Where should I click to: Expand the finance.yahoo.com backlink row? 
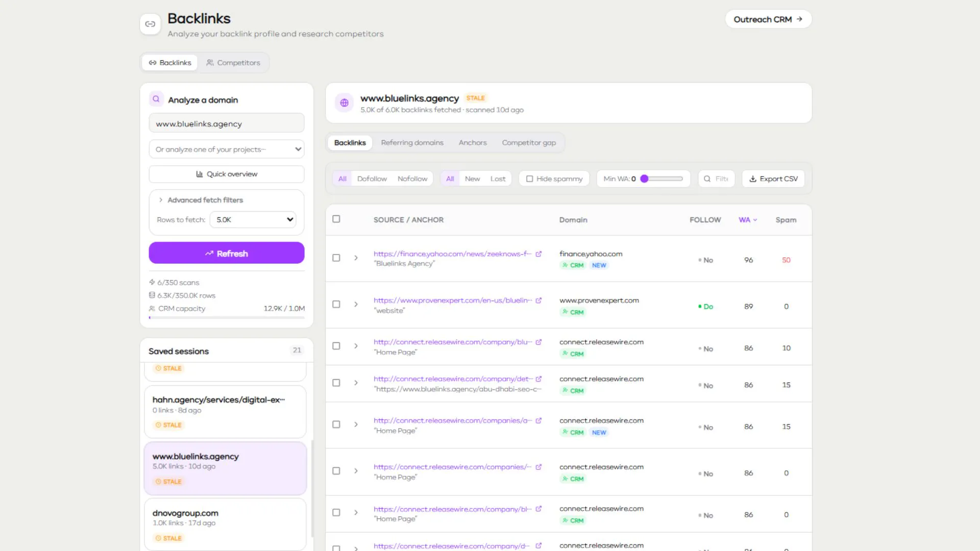(356, 258)
